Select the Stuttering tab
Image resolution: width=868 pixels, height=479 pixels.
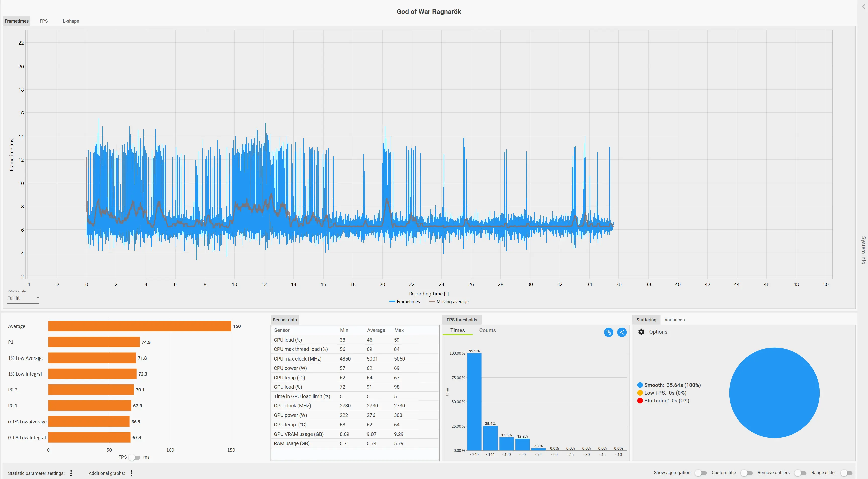point(646,320)
